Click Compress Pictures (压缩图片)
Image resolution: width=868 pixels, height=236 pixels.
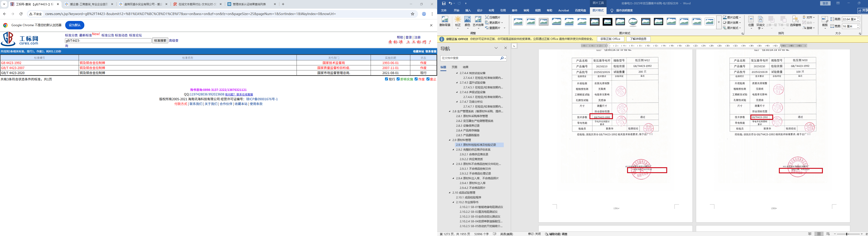pyautogui.click(x=493, y=18)
